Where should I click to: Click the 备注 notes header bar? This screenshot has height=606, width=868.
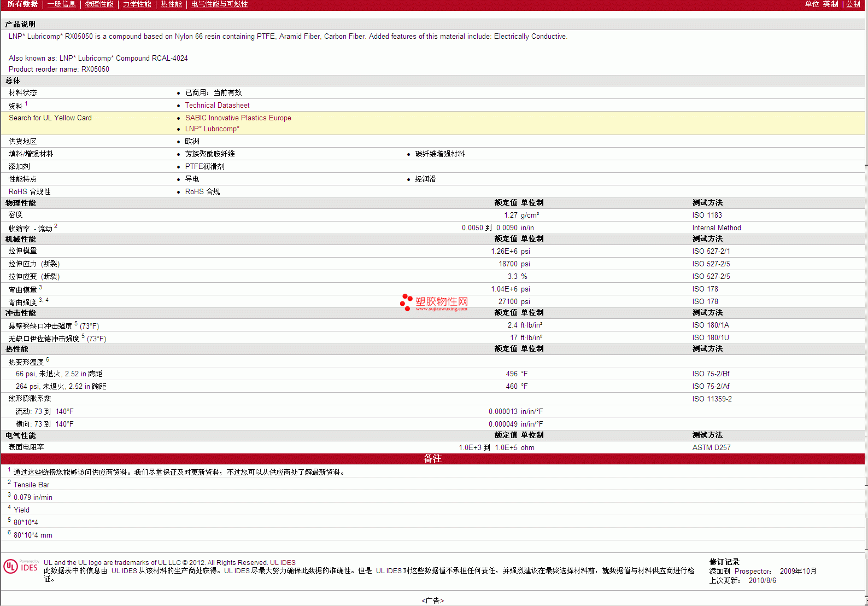click(432, 459)
